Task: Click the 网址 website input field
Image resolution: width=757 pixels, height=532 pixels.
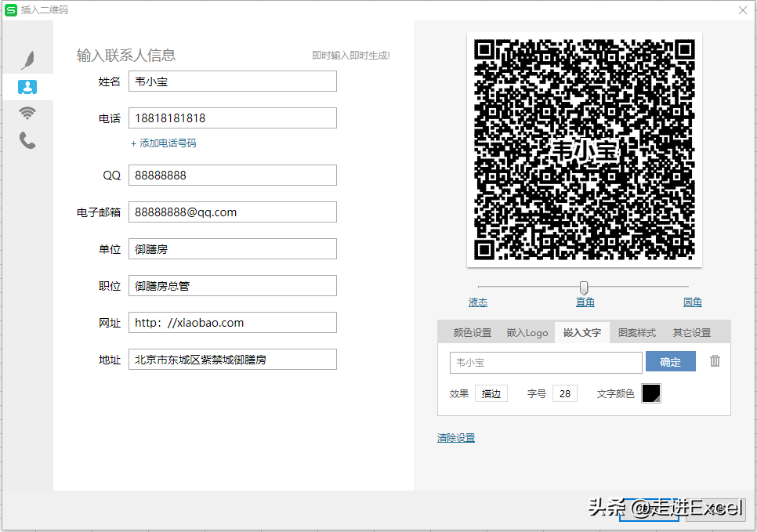Action: [x=233, y=323]
